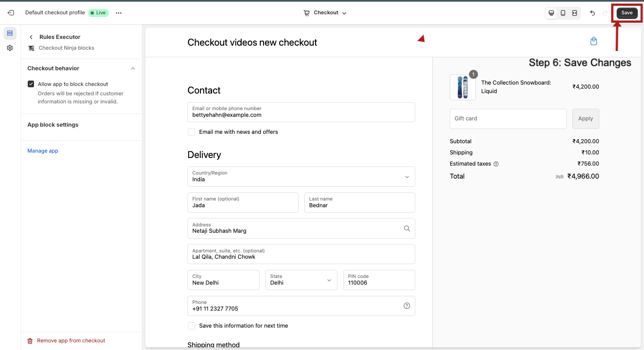Image resolution: width=644 pixels, height=350 pixels.
Task: Click the fullscreen preview icon
Action: [575, 13]
